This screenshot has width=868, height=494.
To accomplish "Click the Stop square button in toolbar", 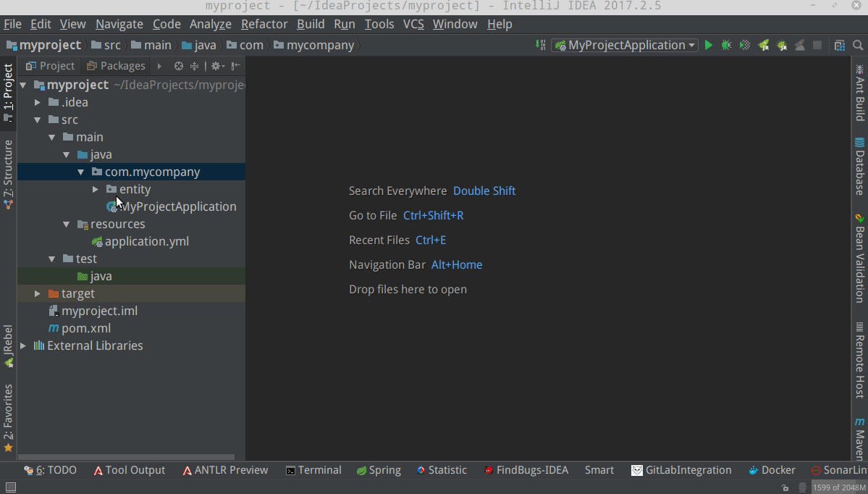I will [817, 46].
